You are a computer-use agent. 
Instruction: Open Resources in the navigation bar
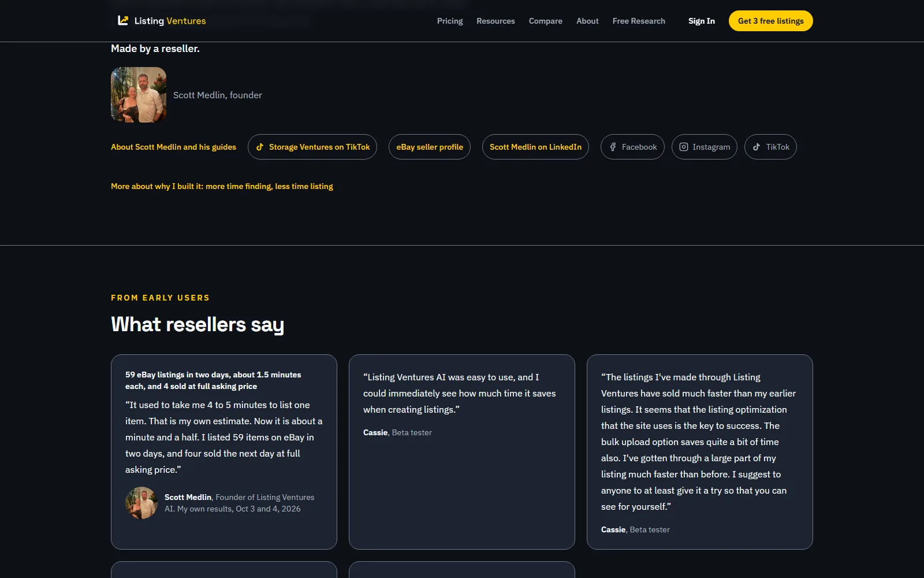(x=495, y=21)
